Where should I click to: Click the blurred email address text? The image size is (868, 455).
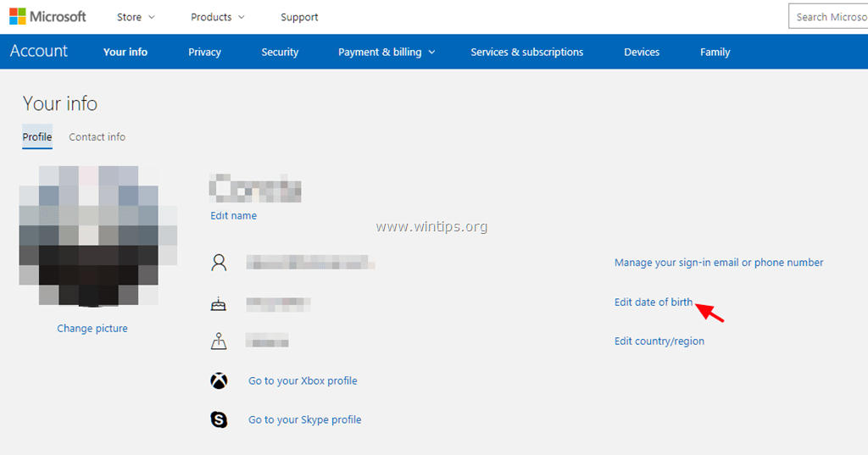tap(310, 263)
